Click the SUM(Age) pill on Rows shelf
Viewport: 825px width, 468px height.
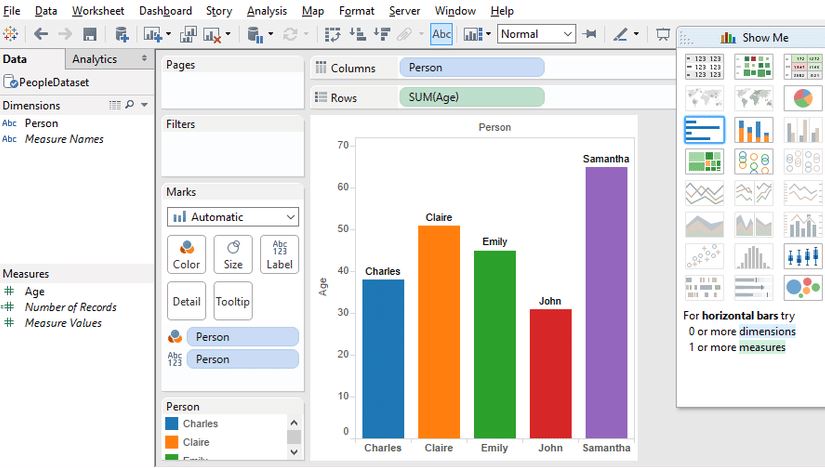pos(472,97)
